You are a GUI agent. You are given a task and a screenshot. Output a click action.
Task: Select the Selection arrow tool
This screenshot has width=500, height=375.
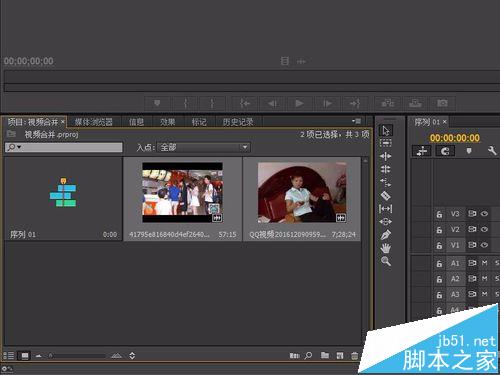(x=386, y=130)
